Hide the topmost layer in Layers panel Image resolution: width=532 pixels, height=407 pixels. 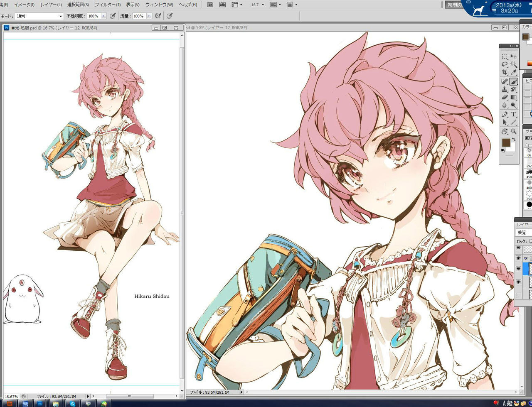[x=518, y=248]
